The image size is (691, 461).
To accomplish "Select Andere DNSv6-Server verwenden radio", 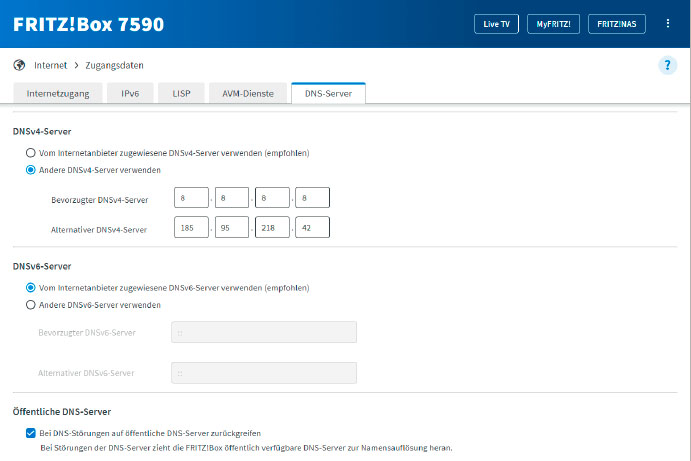I will [30, 305].
